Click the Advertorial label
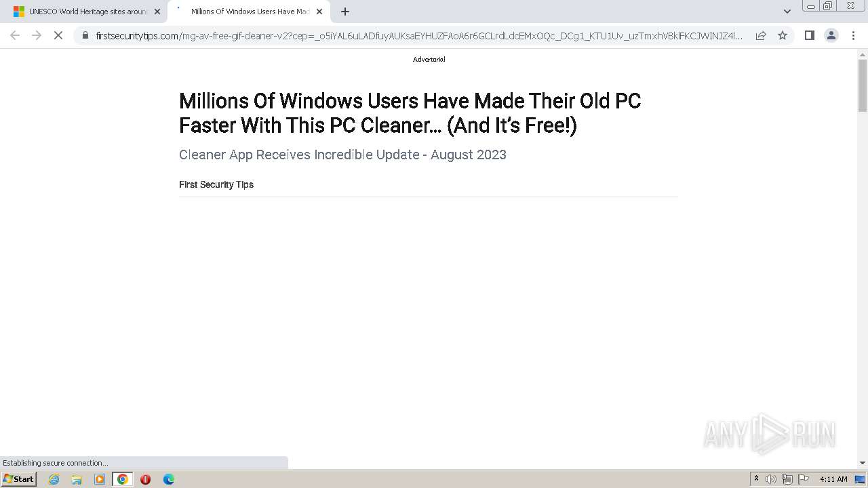 coord(429,60)
